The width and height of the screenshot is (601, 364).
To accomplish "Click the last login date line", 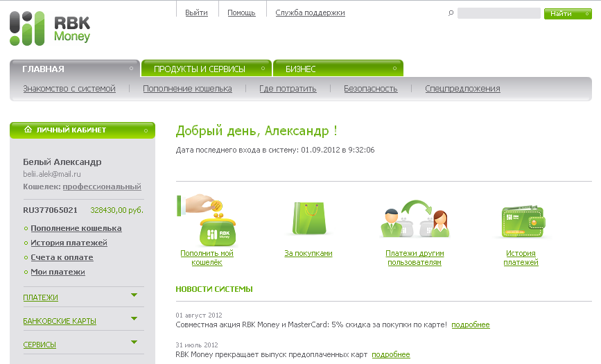I will point(275,150).
